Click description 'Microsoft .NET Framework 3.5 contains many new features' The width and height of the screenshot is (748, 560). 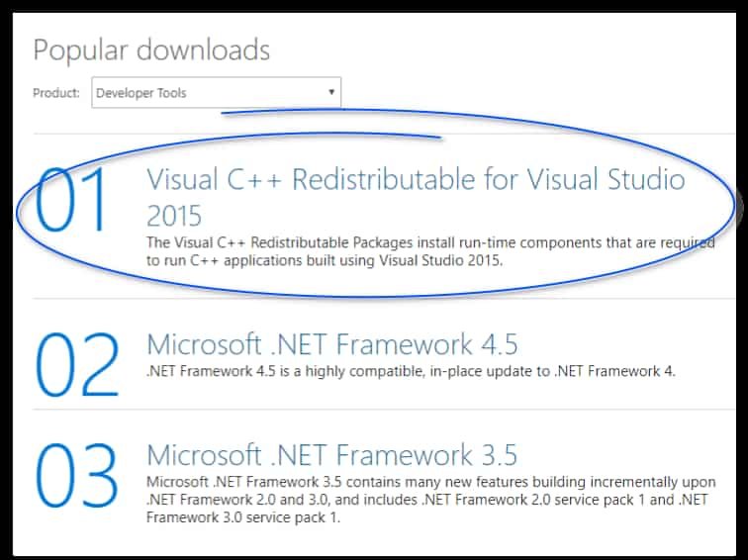pos(430,500)
